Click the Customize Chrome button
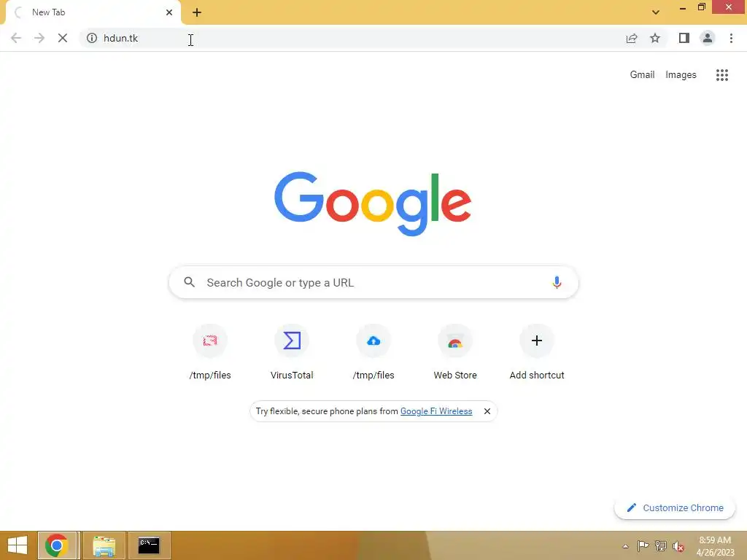The width and height of the screenshot is (747, 560). [x=675, y=507]
